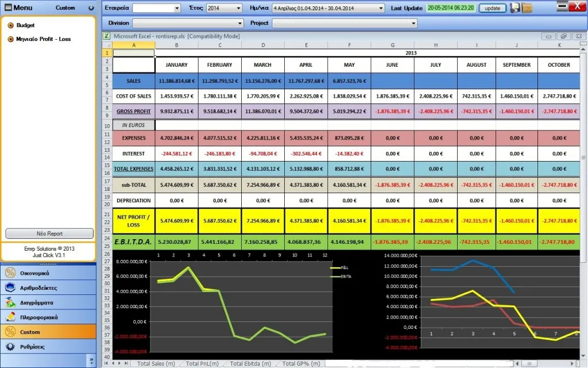The height and width of the screenshot is (368, 588).
Task: Open the Έτος year dropdown showing 2014
Action: 238,8
